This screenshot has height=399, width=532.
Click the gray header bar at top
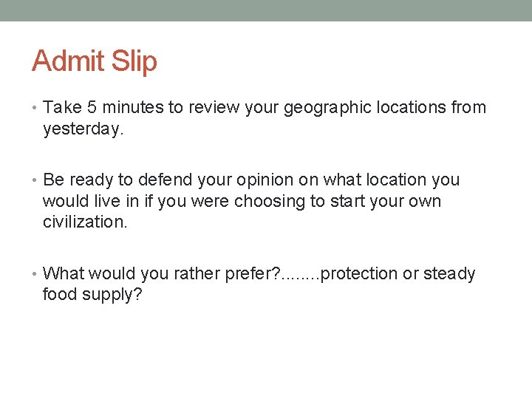point(266,10)
